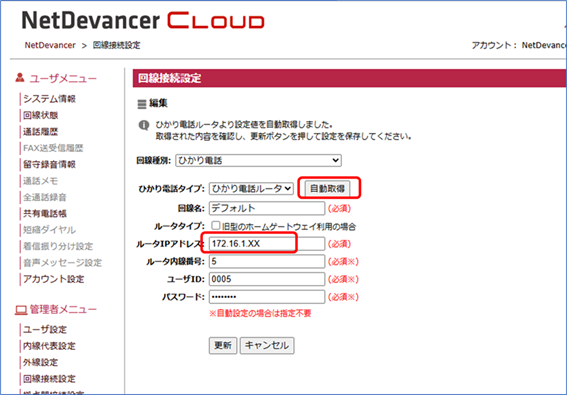Open the 回線種別 dropdown showing ひかり電話
Viewport: 567px width, 395px height.
(258, 160)
